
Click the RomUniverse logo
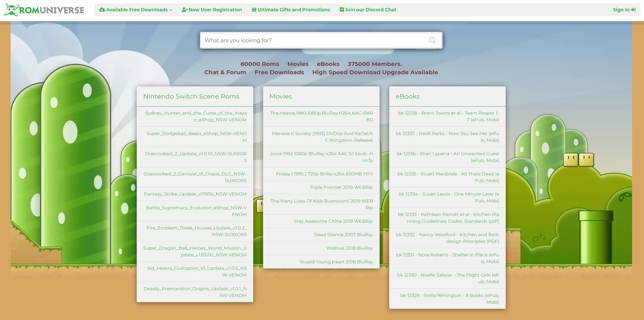coord(44,10)
